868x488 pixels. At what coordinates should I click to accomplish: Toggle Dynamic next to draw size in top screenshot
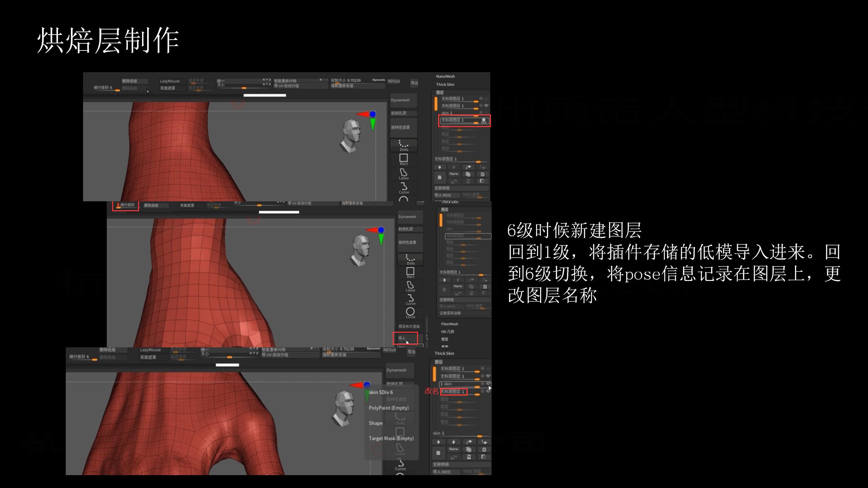[379, 80]
